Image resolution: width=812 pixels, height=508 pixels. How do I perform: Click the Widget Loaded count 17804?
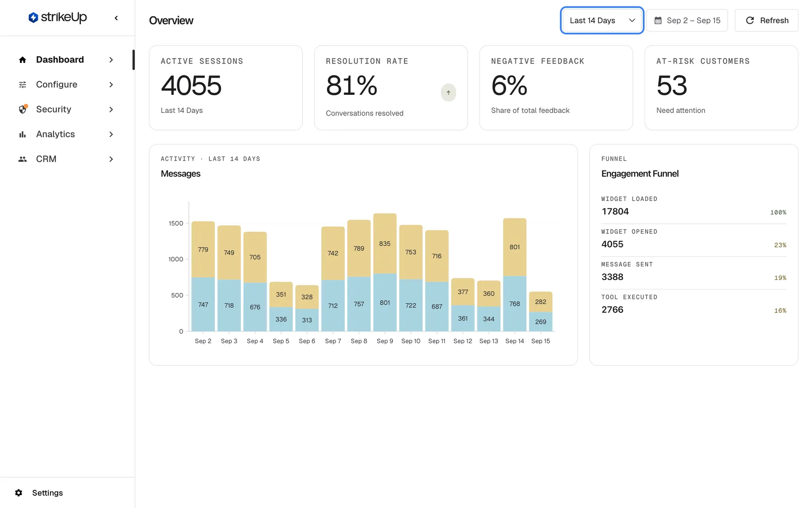click(615, 211)
